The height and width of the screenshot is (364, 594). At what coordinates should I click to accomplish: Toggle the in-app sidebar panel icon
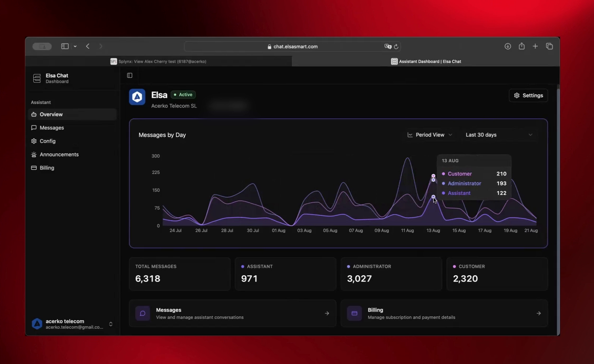pos(129,75)
